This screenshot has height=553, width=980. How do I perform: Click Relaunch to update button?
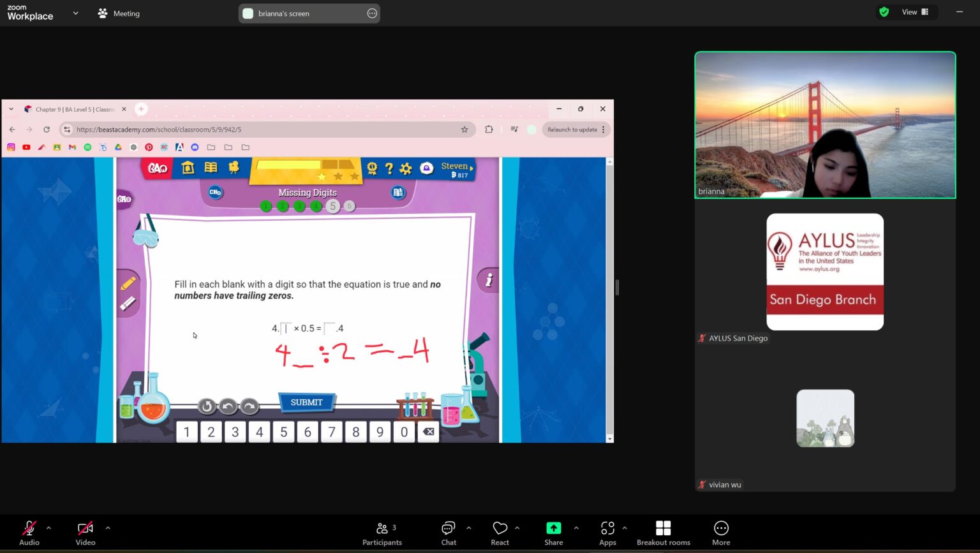click(x=576, y=129)
